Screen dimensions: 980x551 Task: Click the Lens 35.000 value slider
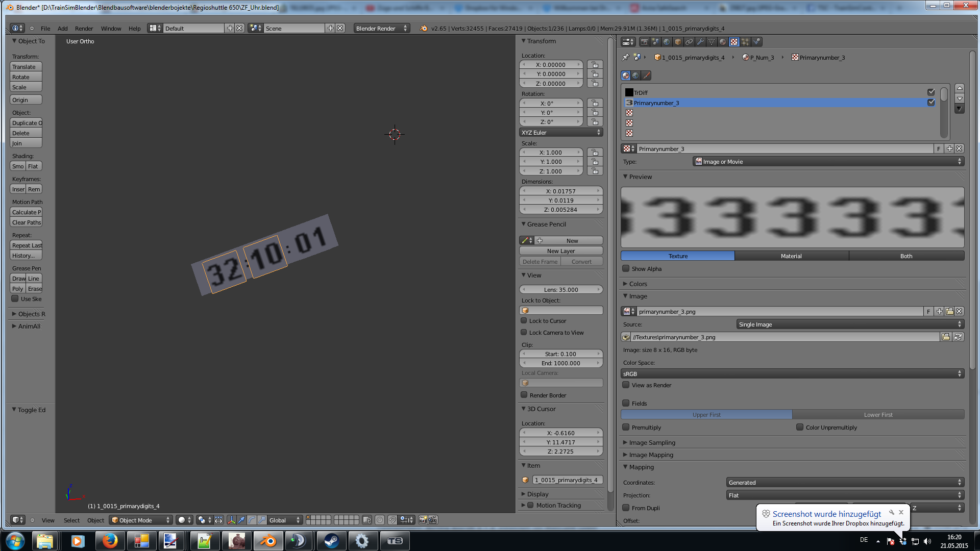point(560,290)
